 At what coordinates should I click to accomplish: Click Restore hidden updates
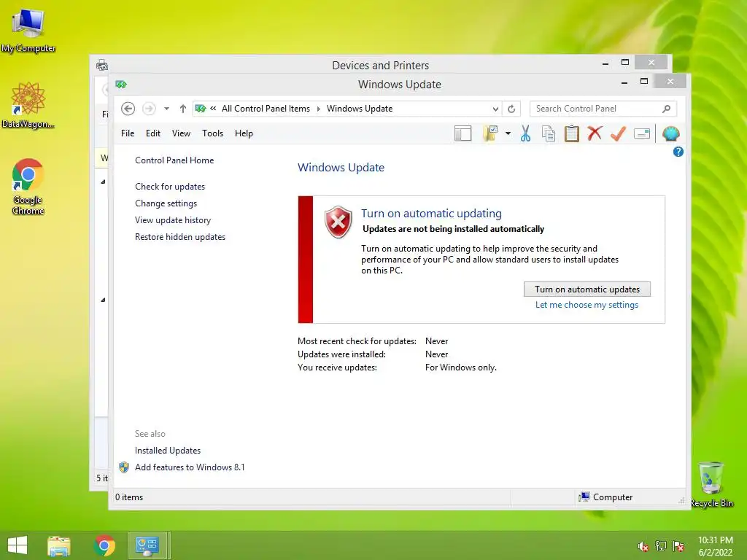click(180, 237)
